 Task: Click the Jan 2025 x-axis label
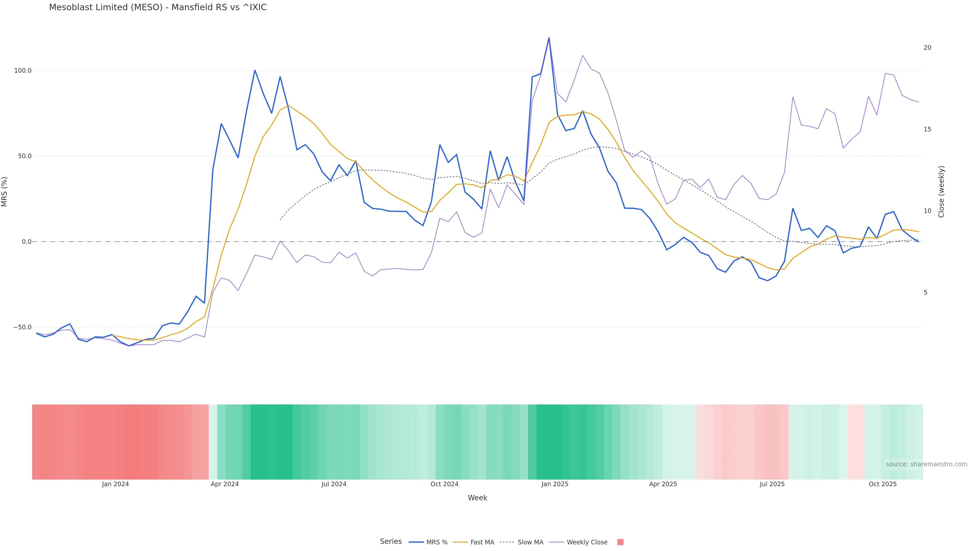pos(555,484)
